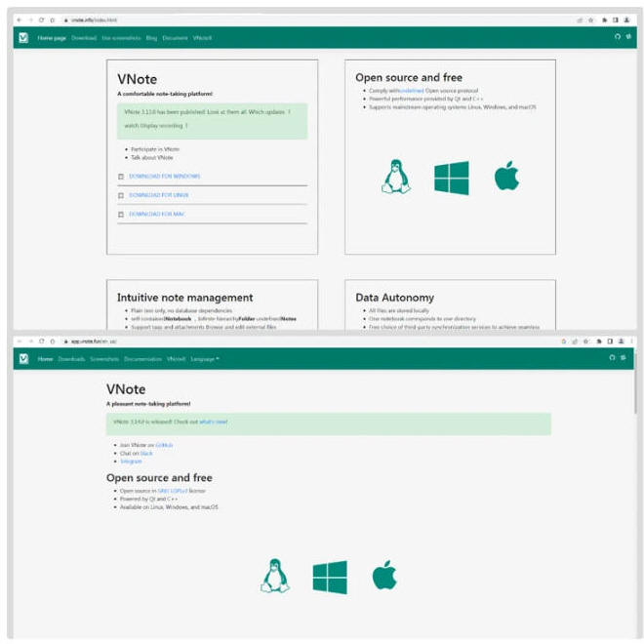Image resolution: width=644 pixels, height=644 pixels.
Task: Select the Home page item in the top navbar
Action: 52,38
